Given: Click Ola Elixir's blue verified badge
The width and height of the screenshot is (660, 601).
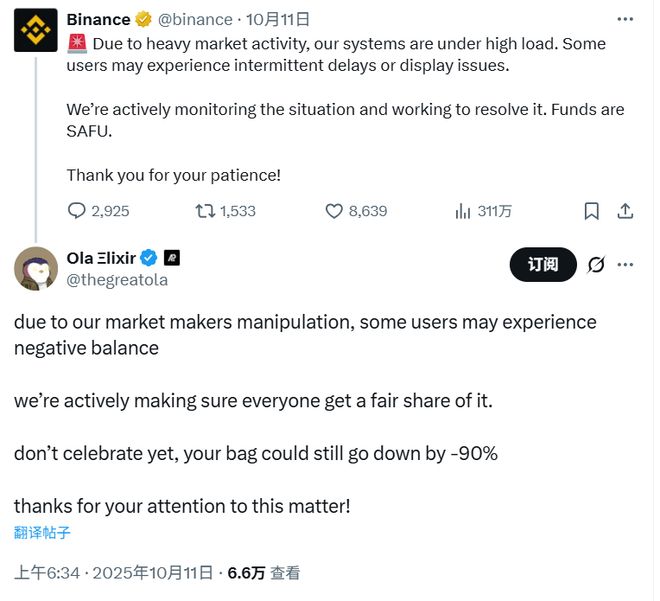Looking at the screenshot, I should pos(148,258).
